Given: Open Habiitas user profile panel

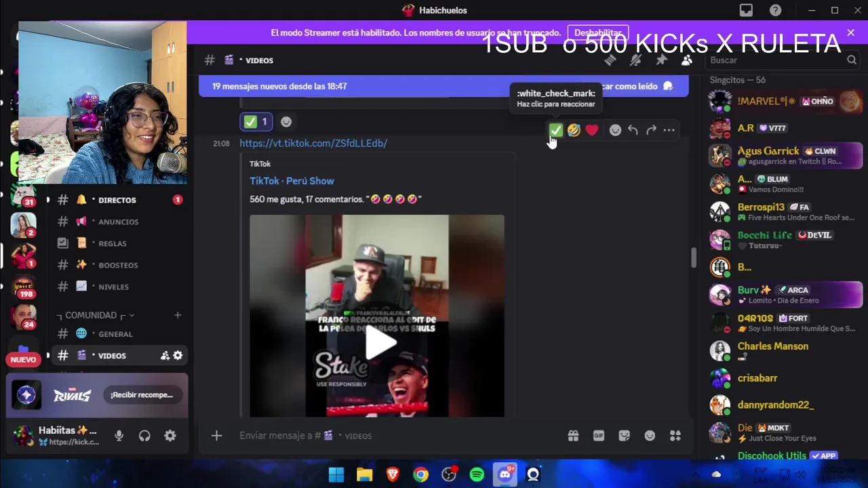Looking at the screenshot, I should point(56,436).
